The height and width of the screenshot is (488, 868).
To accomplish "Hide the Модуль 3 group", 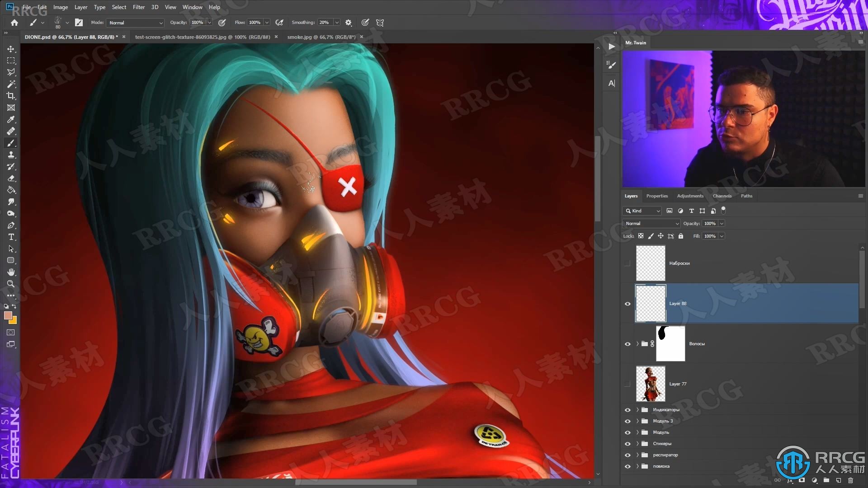I will tap(627, 421).
